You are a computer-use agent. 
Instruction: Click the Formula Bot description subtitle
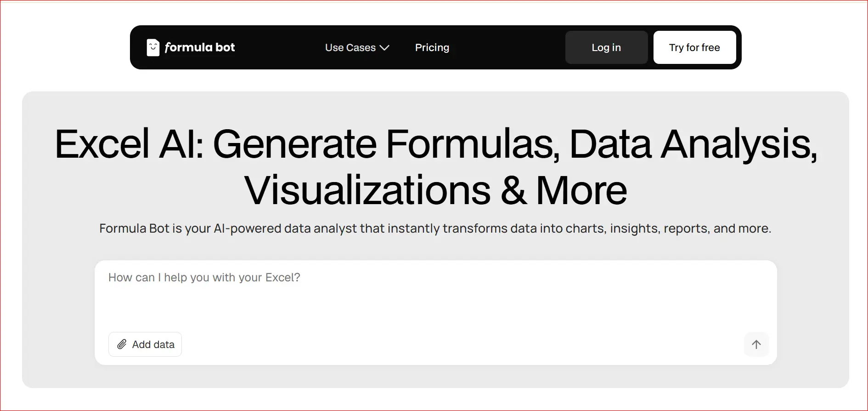[435, 228]
